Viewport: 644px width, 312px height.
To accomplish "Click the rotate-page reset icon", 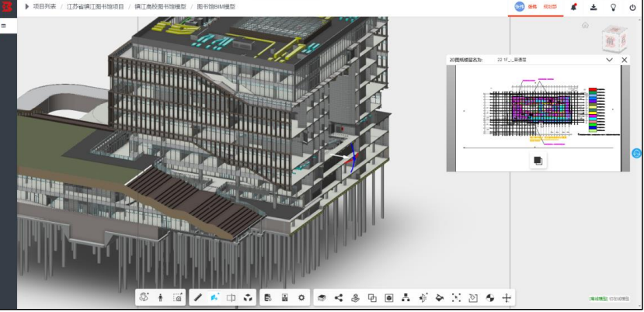I will coord(473,298).
